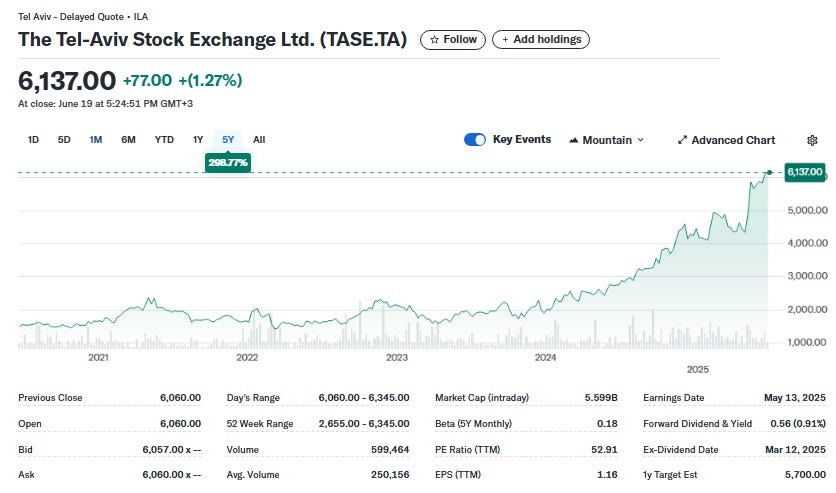
Task: Click the EPS (TTM) label
Action: tap(457, 474)
